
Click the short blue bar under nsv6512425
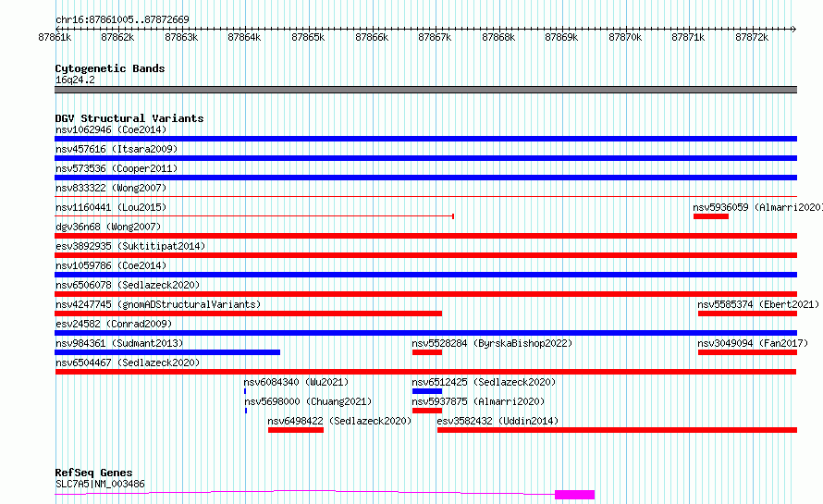427,391
